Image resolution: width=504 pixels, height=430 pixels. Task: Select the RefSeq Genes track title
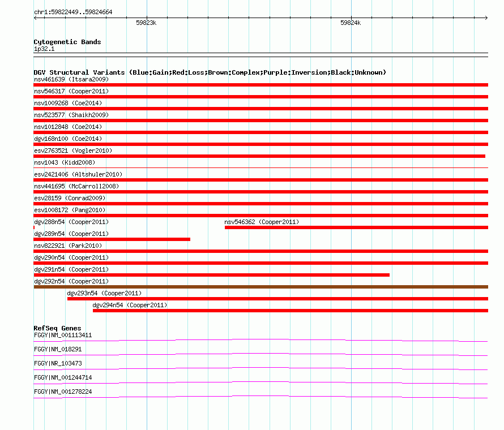coord(57,328)
